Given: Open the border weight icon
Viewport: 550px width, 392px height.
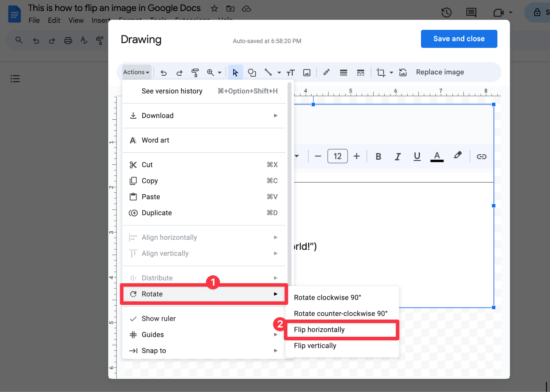Looking at the screenshot, I should pos(343,73).
